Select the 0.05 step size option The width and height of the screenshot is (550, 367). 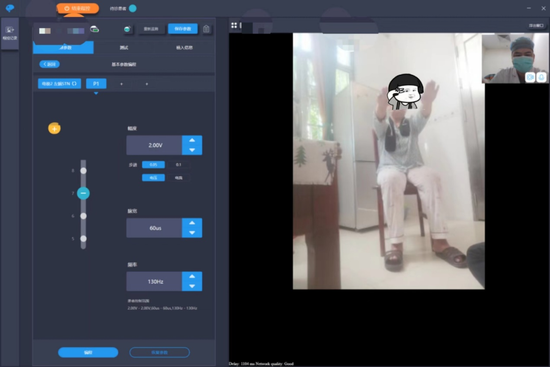[x=153, y=165]
